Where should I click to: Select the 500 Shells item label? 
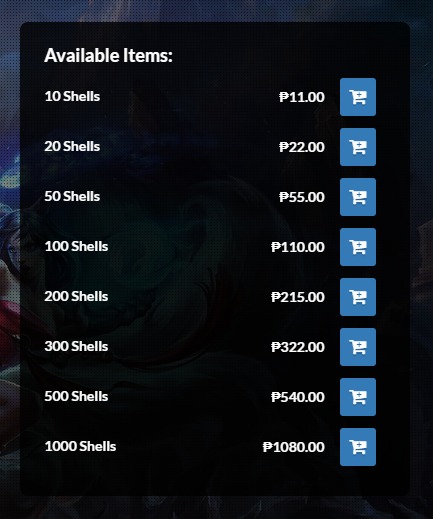tap(76, 396)
